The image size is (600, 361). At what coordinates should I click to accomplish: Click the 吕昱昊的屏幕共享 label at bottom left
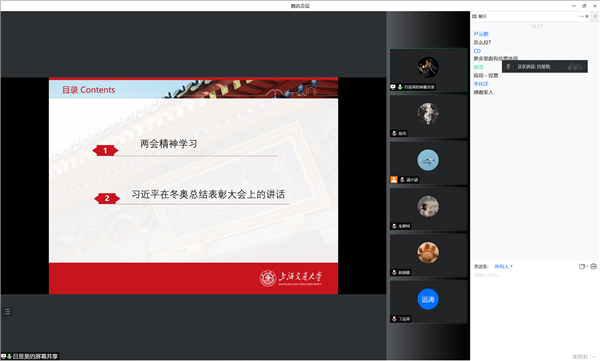(35, 356)
